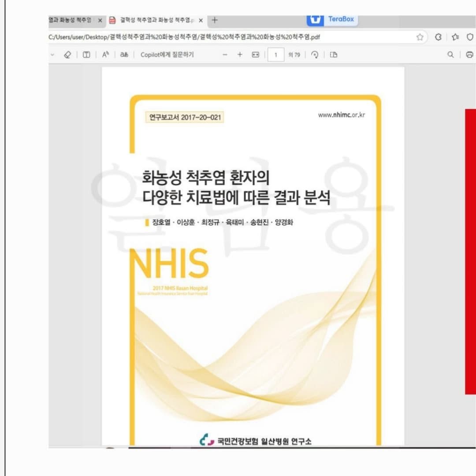Click 국민건강보험 일산병원 연구소 text
Viewport: 476px width, 476px height.
pos(264,441)
